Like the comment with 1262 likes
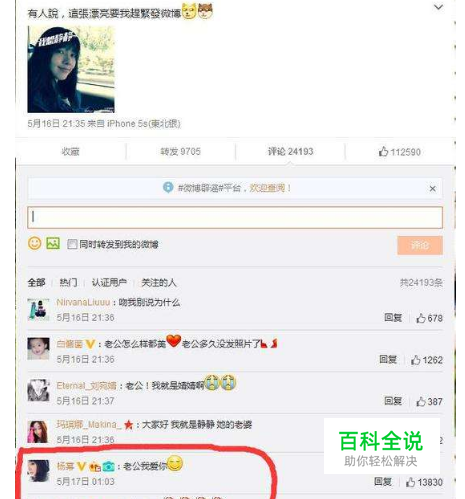The width and height of the screenshot is (465, 499). [427, 360]
